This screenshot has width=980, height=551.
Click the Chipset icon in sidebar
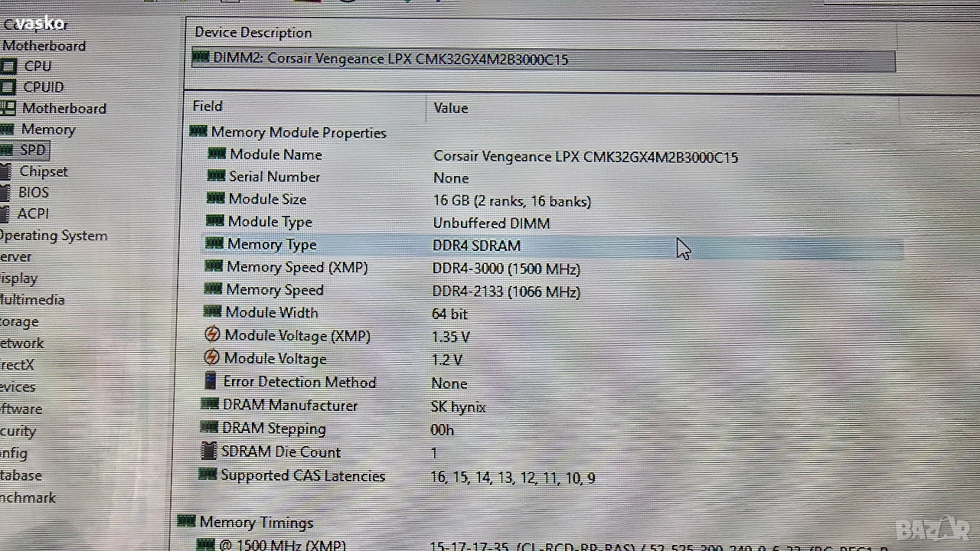coord(5,171)
